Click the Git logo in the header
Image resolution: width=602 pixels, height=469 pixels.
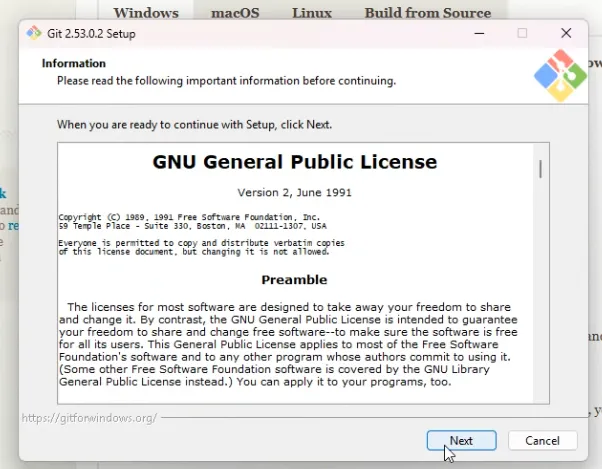tap(560, 76)
